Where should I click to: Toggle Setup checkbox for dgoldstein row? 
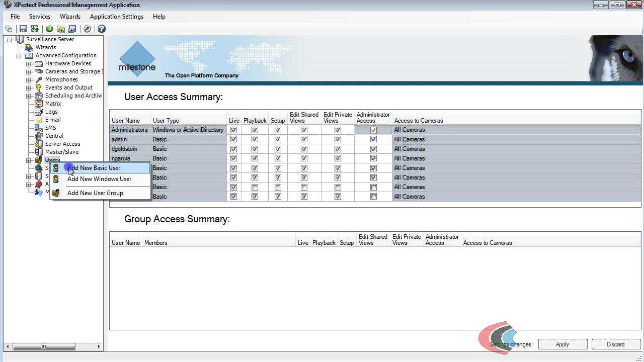tap(278, 149)
